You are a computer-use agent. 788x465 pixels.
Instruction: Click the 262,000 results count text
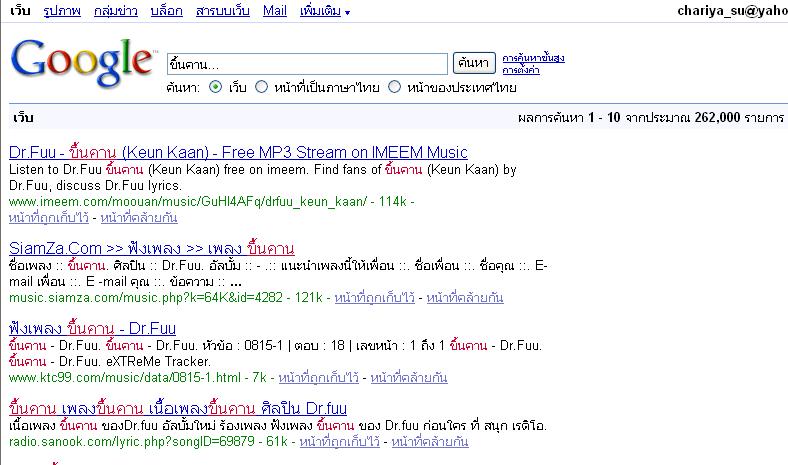(717, 118)
